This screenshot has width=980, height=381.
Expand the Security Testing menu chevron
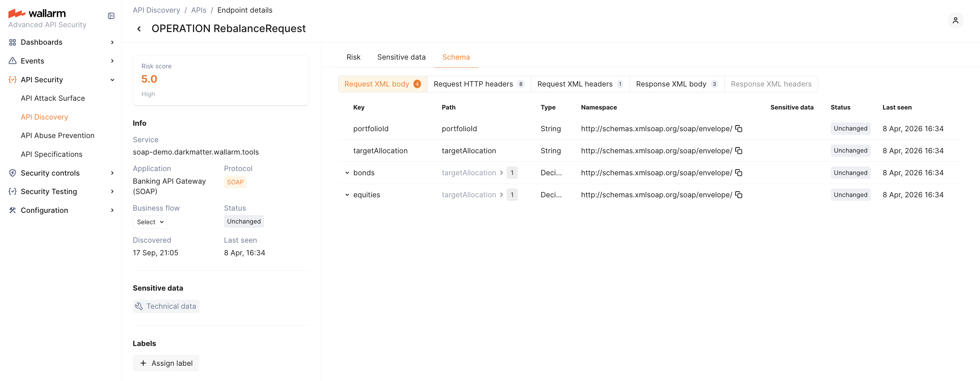112,191
